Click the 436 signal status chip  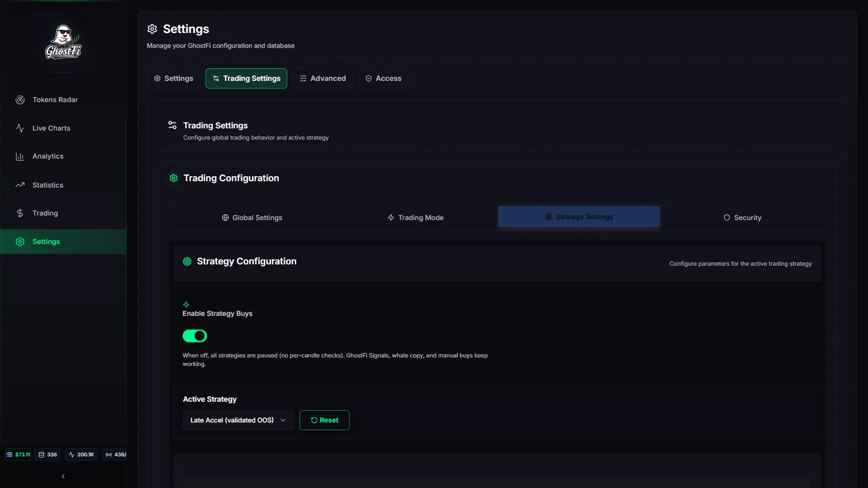pos(114,454)
